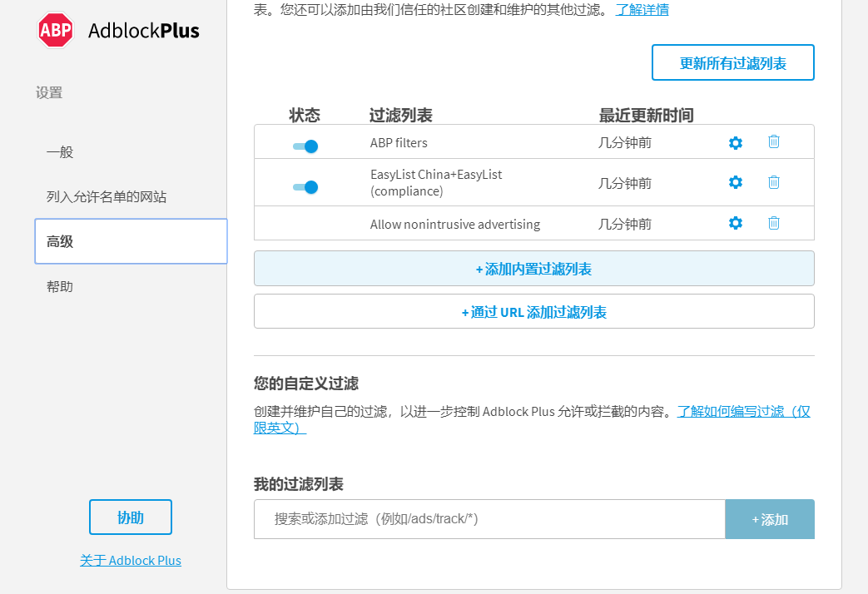Open the gear menu for ABP filters

click(x=736, y=142)
